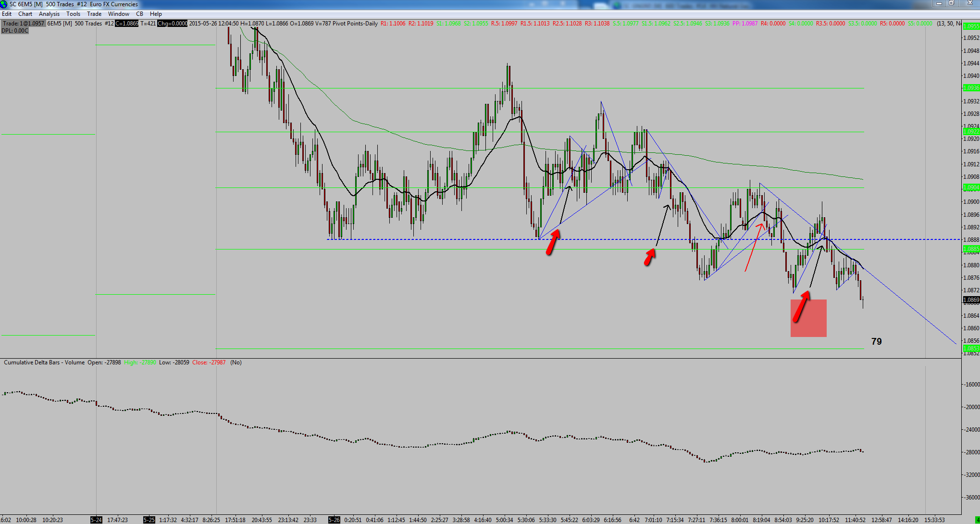Click the 5-26 date marker on time axis
This screenshot has height=524, width=980.
pyautogui.click(x=334, y=520)
